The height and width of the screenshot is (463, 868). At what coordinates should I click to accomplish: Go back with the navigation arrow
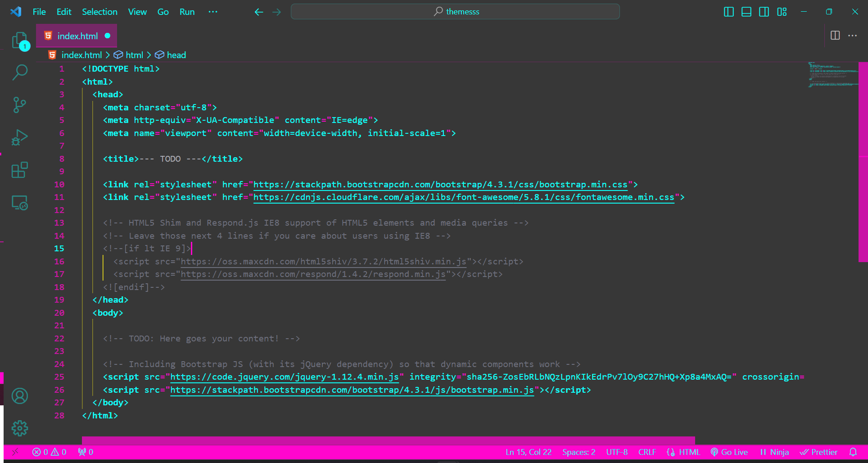click(258, 12)
